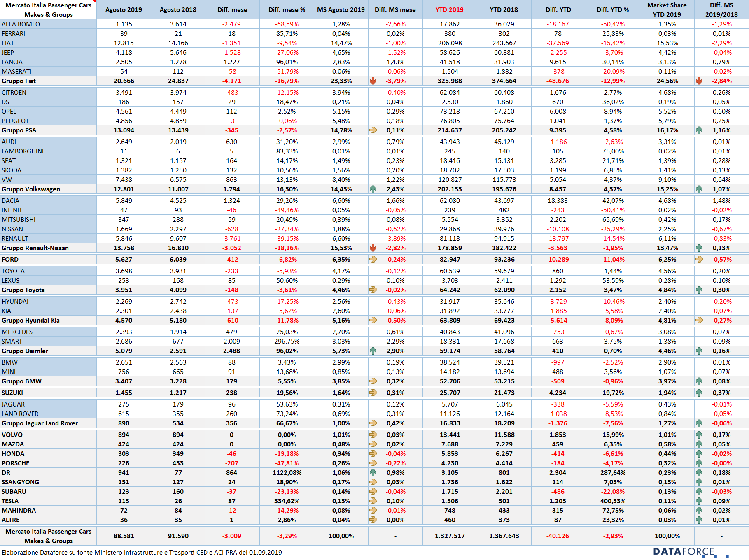Select the "Diff. YTD %" column header

point(613,10)
